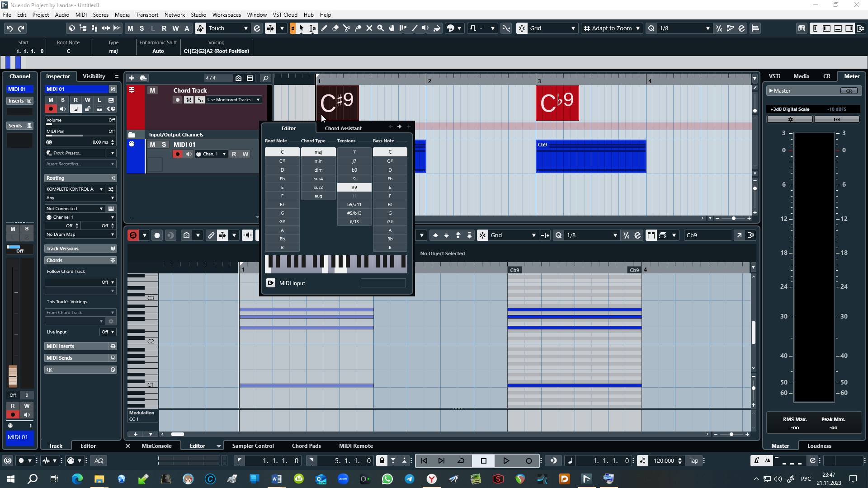Screen dimensions: 868x488
Task: Select the Draw pencil tool
Action: pos(324,28)
